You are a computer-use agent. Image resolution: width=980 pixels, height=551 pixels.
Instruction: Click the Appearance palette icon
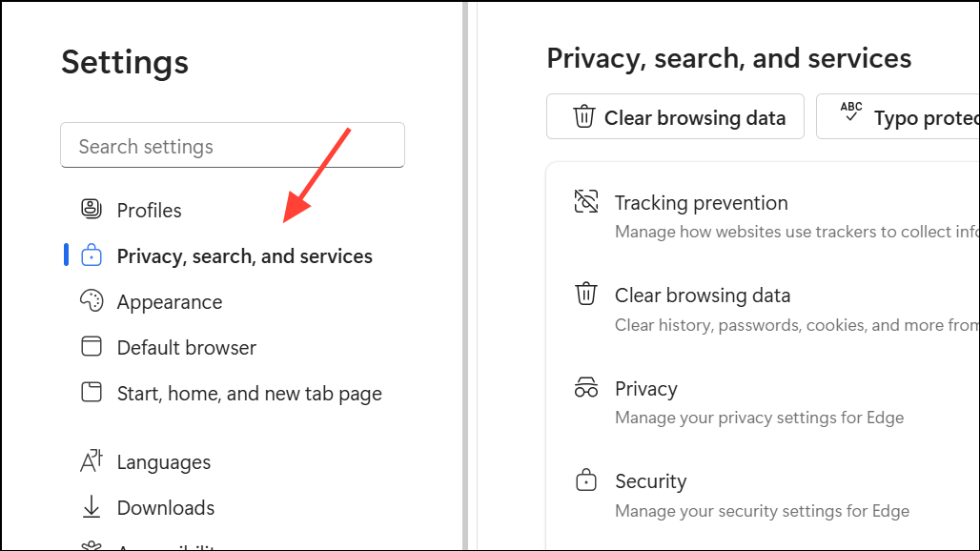[92, 301]
